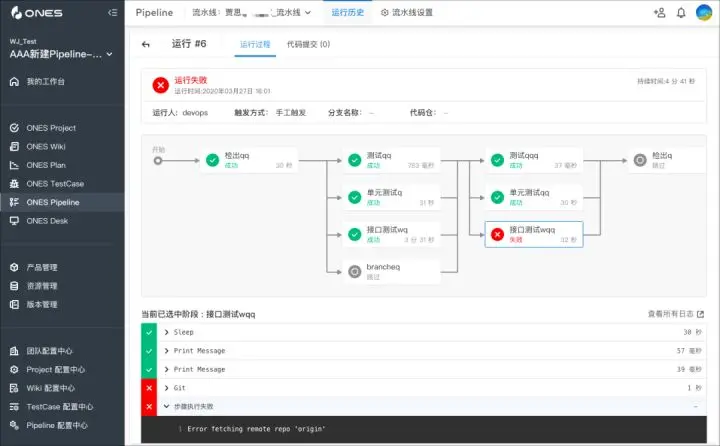
Task: Open 我的工作台 home item
Action: coord(62,82)
